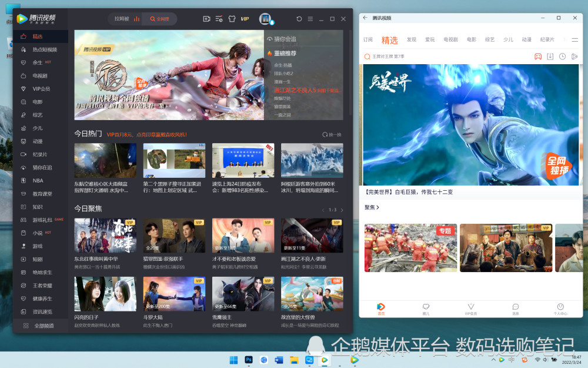Open the 专题 rescue workers thumbnail

[410, 248]
